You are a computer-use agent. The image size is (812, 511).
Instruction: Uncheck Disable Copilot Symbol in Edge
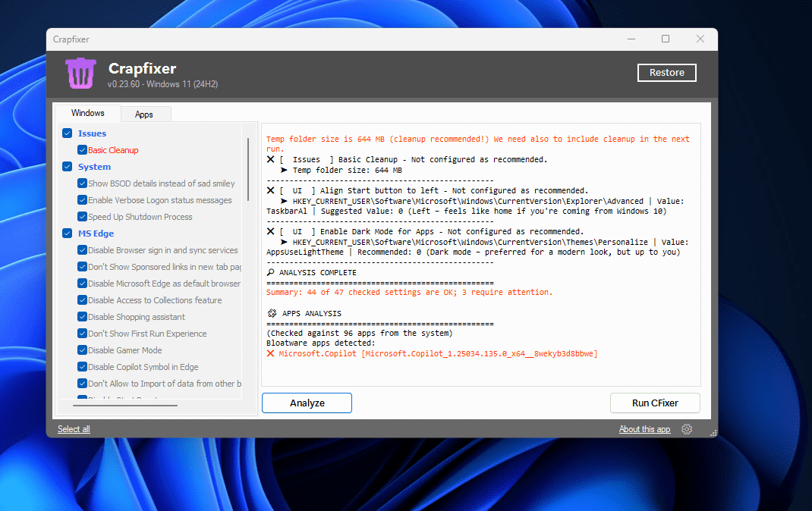pyautogui.click(x=83, y=367)
